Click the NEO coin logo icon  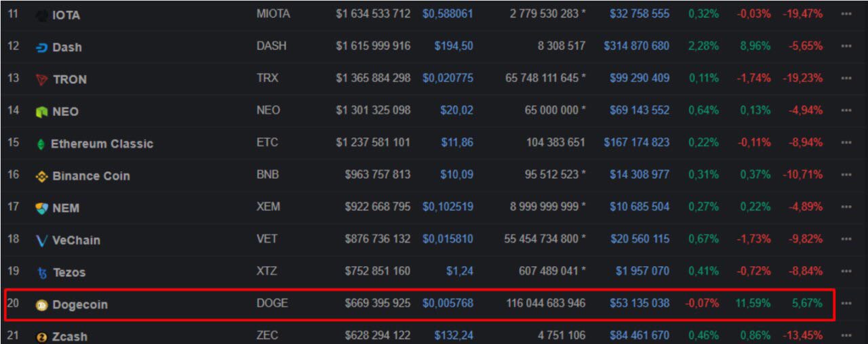click(x=42, y=112)
